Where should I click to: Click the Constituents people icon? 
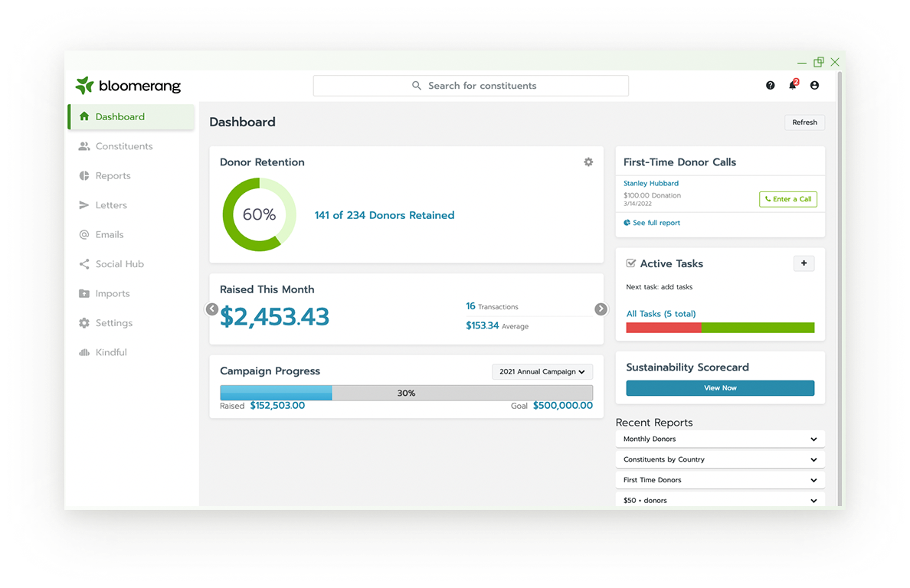tap(84, 146)
